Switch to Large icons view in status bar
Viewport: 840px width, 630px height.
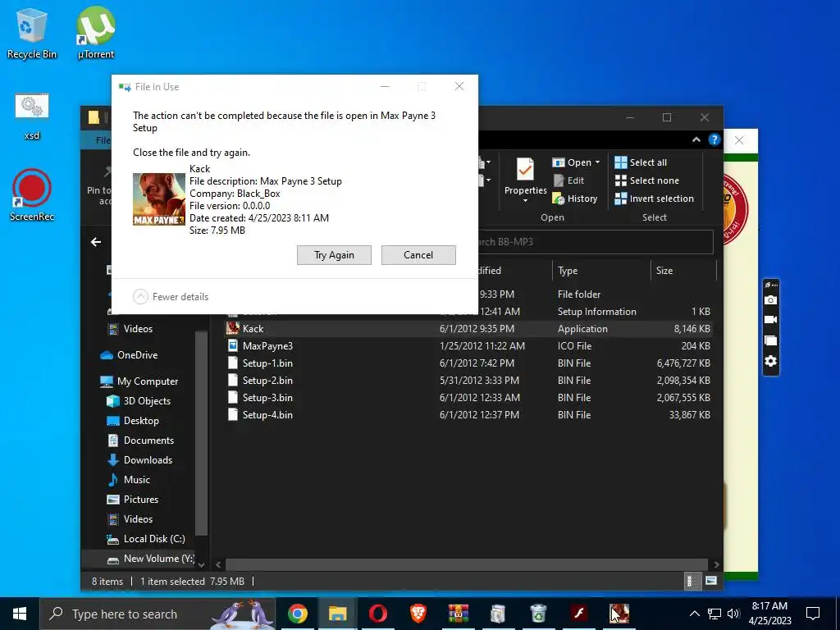711,582
